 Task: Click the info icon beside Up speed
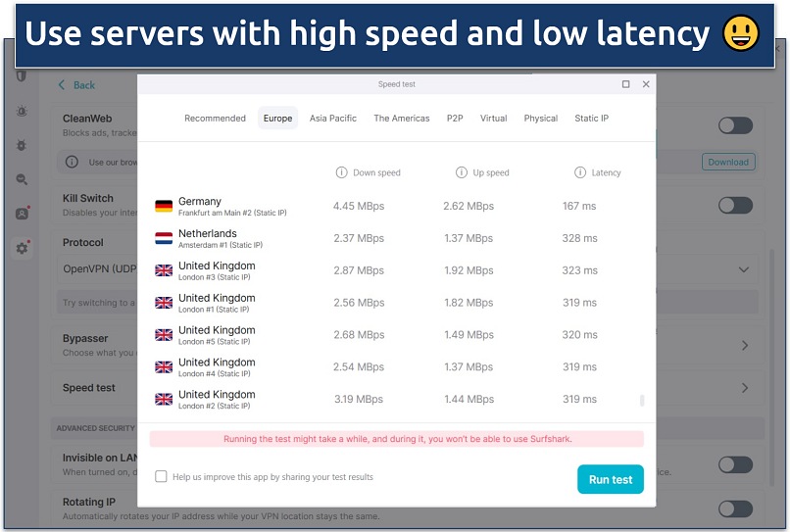click(462, 172)
